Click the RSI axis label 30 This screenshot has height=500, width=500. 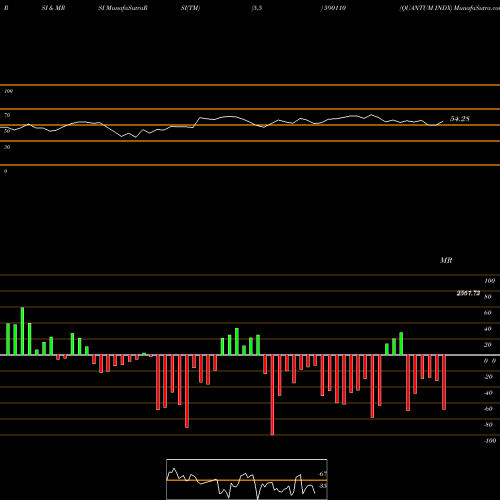7,147
